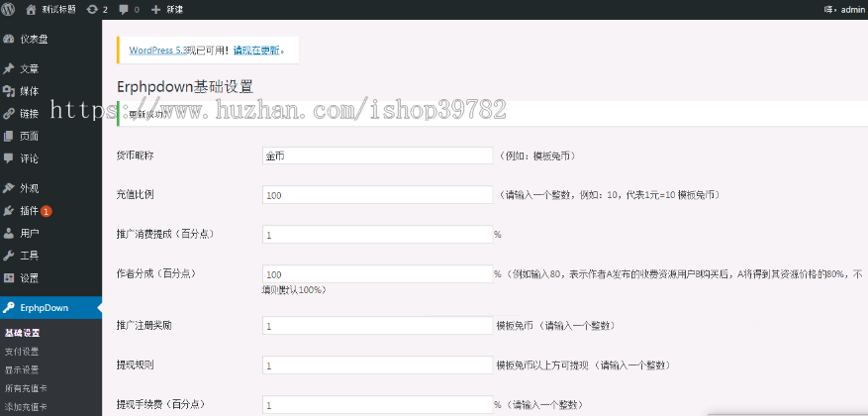Click the plugins update badge 1

[x=46, y=211]
